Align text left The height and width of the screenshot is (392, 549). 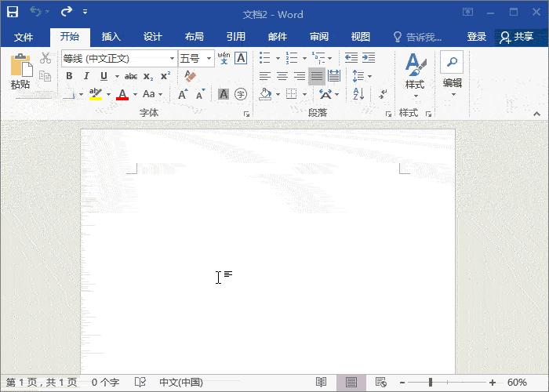pyautogui.click(x=265, y=76)
